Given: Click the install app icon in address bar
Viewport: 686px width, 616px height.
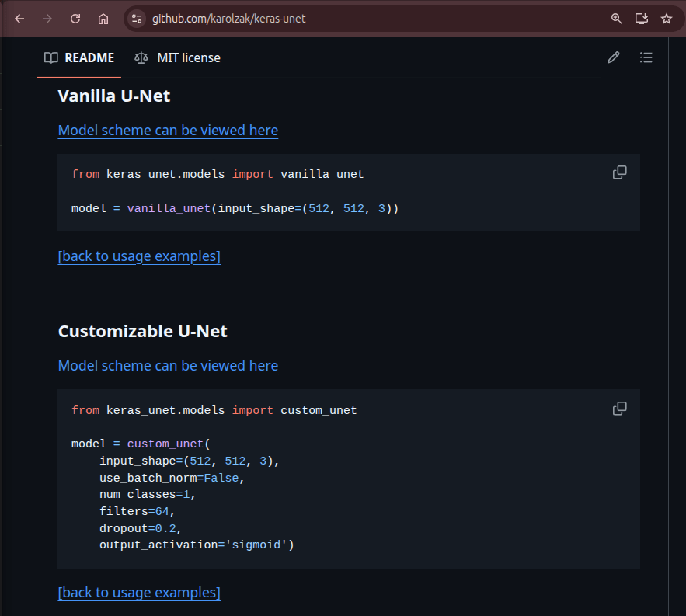Looking at the screenshot, I should point(642,19).
